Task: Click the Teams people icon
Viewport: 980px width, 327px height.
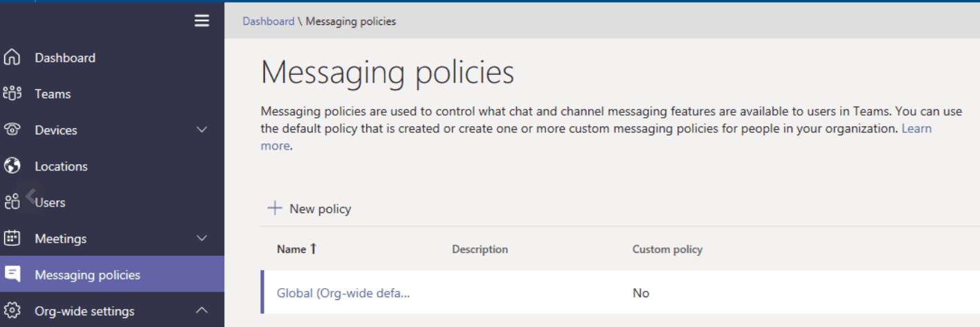Action: coord(12,94)
